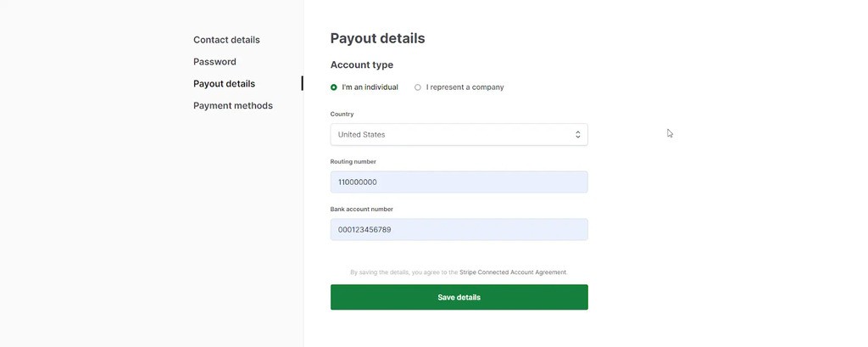The width and height of the screenshot is (868, 347).
Task: Click the "Bank account number" label
Action: pos(361,209)
